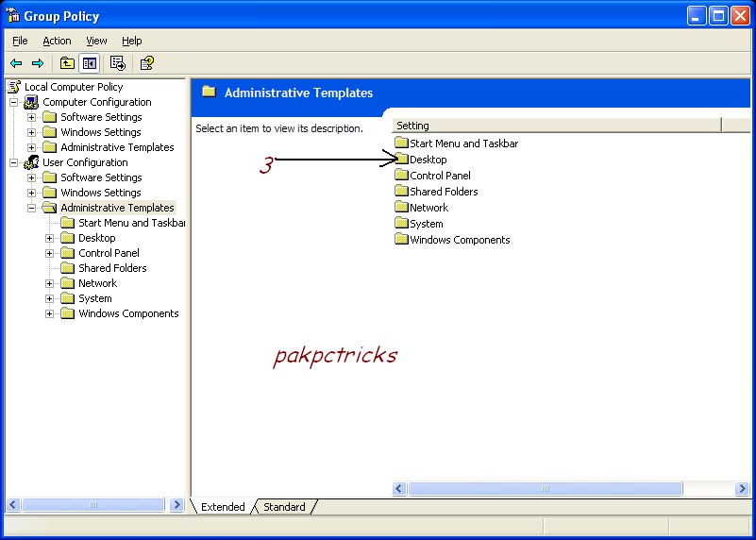This screenshot has height=540, width=756.
Task: Click tree pane horizontal scrollbar thumb
Action: [x=93, y=505]
